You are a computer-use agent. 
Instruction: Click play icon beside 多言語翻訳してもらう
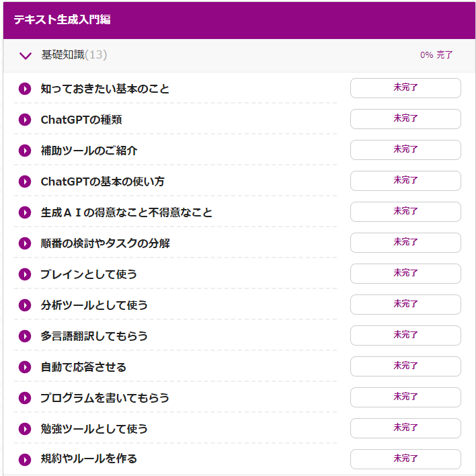coord(25,336)
